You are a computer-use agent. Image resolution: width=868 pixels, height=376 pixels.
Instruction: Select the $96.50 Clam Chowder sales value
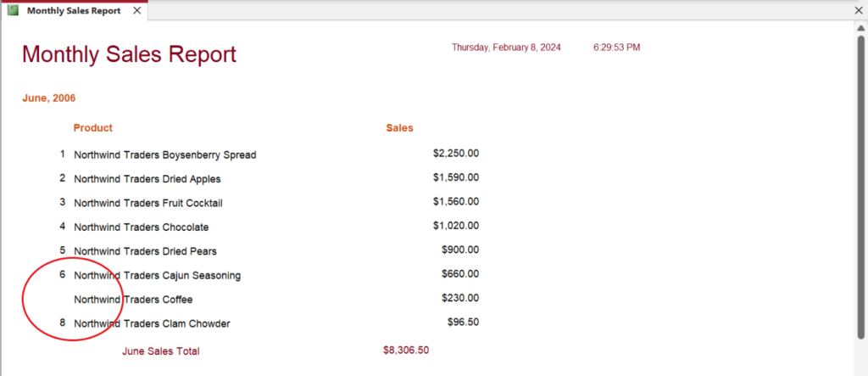[463, 323]
